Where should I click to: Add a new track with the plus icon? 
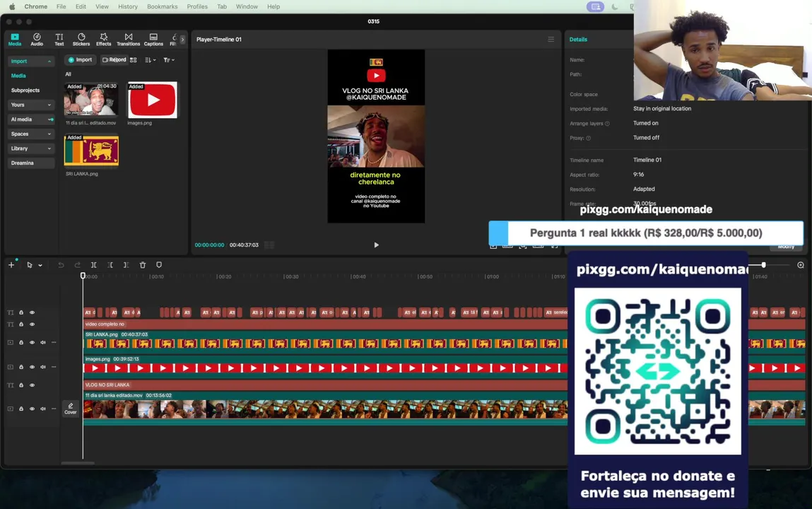[11, 264]
